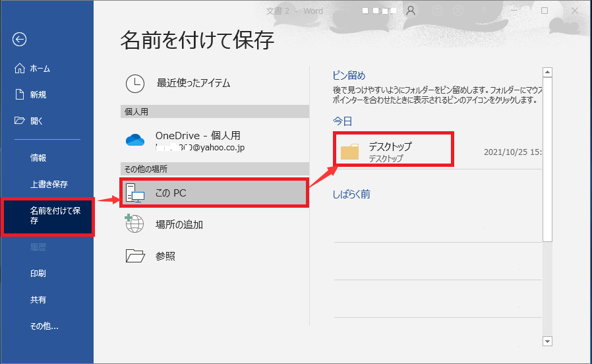Click the globe-plus icon for adding a place
The height and width of the screenshot is (364, 592).
click(x=134, y=223)
